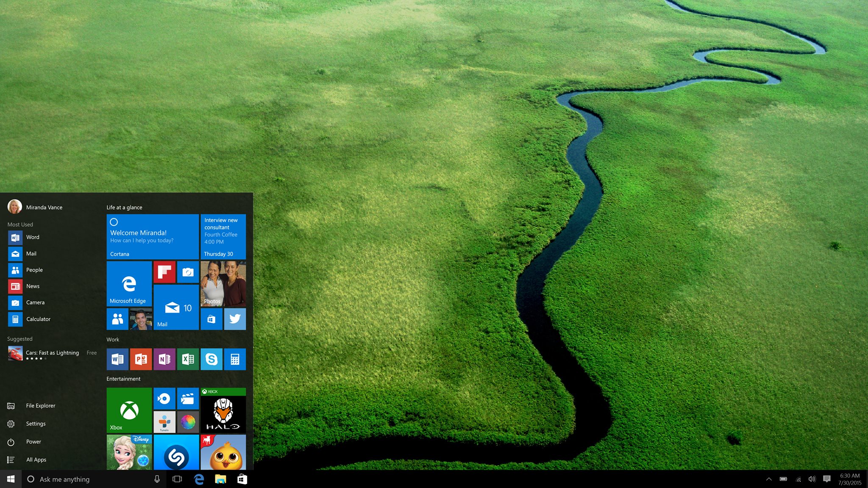This screenshot has width=868, height=488.
Task: Open Action Center from the system tray
Action: pos(826,479)
